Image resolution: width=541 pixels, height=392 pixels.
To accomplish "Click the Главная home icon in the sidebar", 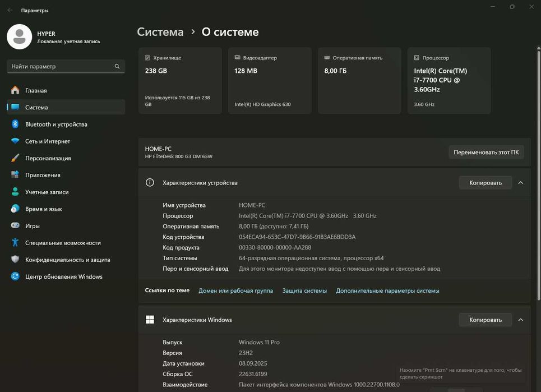I will click(x=15, y=90).
